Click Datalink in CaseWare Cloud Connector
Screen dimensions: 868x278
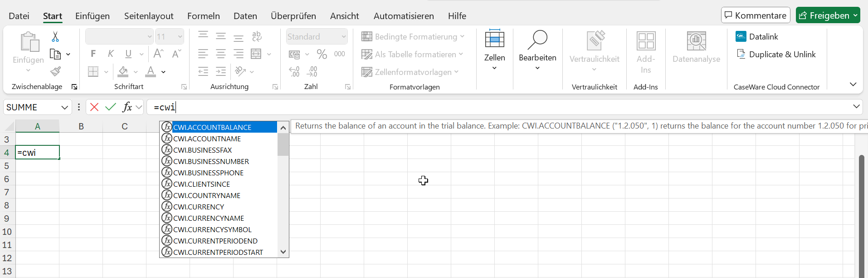(x=757, y=36)
